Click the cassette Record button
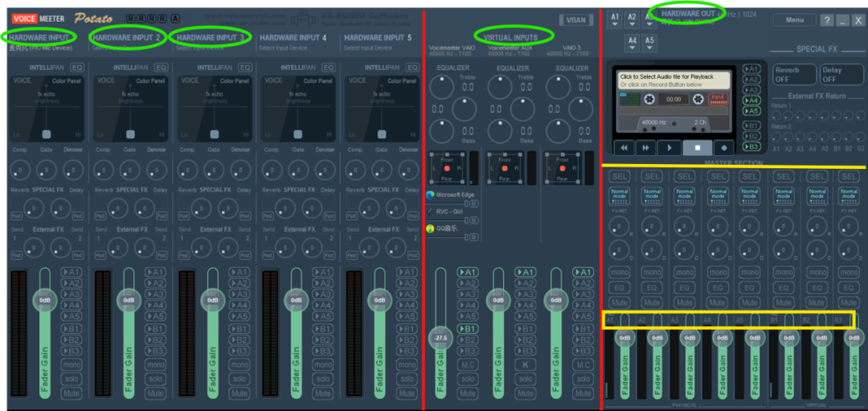This screenshot has width=868, height=411. click(x=723, y=148)
